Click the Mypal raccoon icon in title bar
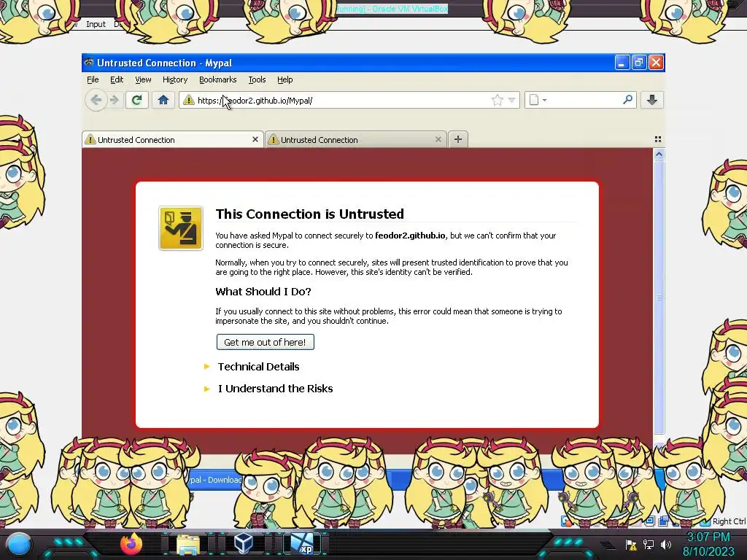The height and width of the screenshot is (560, 747). pos(88,63)
